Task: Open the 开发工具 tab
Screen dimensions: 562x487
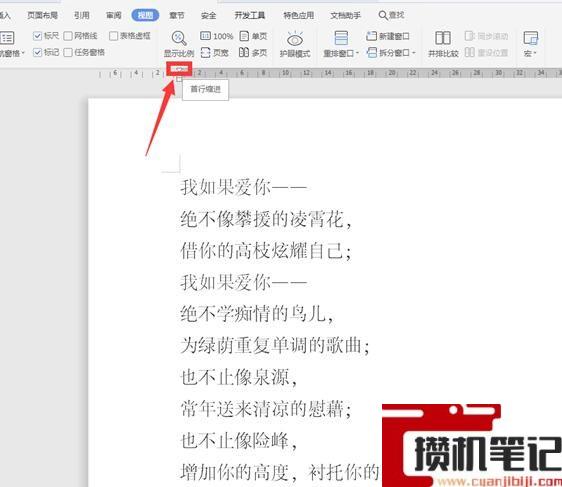Action: pyautogui.click(x=249, y=15)
